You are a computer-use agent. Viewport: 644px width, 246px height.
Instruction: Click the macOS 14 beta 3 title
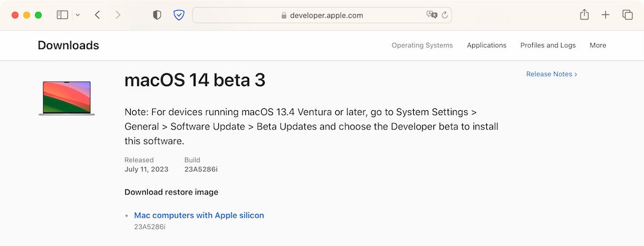click(x=195, y=81)
